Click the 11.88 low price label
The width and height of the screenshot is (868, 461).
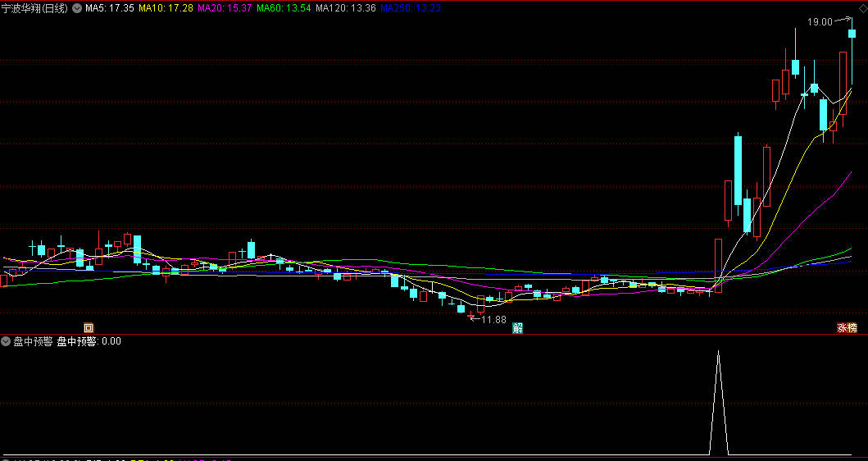pos(493,320)
